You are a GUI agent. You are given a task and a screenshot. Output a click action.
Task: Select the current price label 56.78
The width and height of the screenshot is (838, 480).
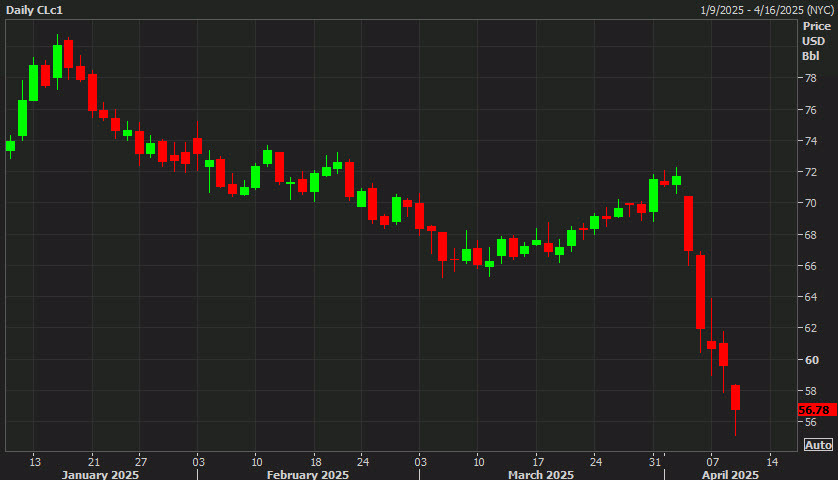tap(817, 410)
